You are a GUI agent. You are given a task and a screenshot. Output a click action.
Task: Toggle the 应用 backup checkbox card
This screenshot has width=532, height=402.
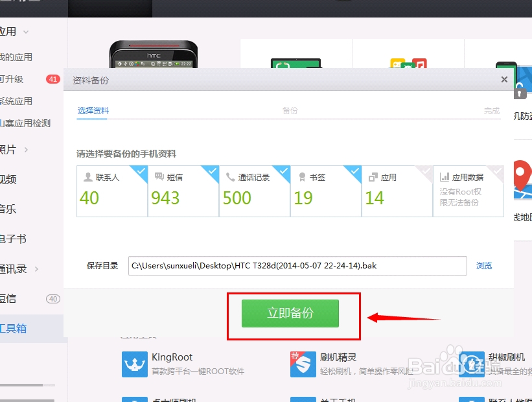[397, 191]
